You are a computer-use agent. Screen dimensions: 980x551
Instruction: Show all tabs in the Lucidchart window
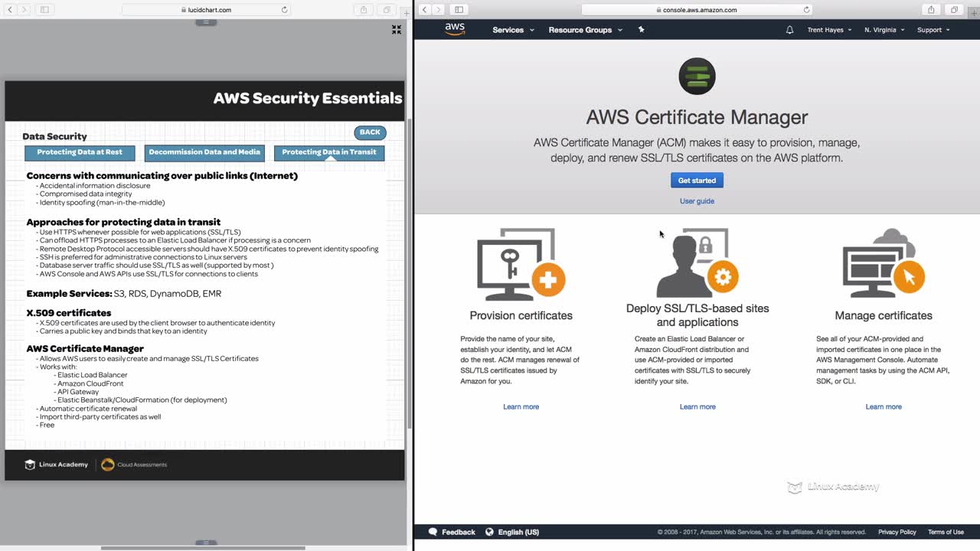click(387, 10)
